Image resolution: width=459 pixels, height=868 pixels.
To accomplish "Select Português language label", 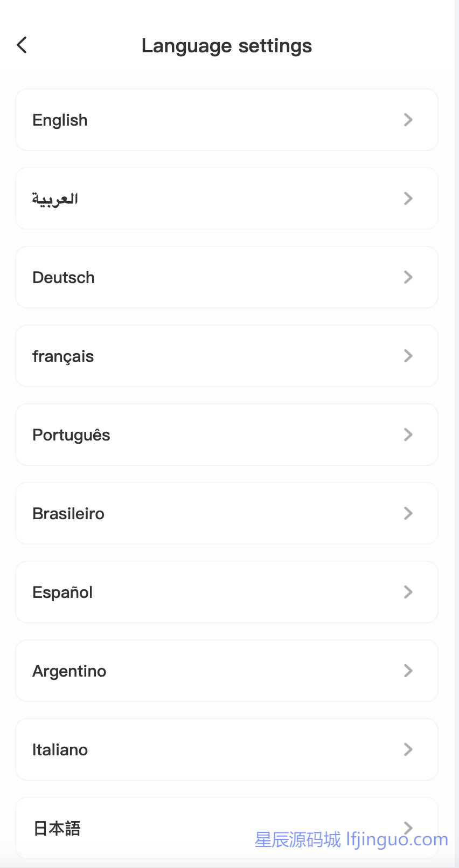I will [71, 435].
